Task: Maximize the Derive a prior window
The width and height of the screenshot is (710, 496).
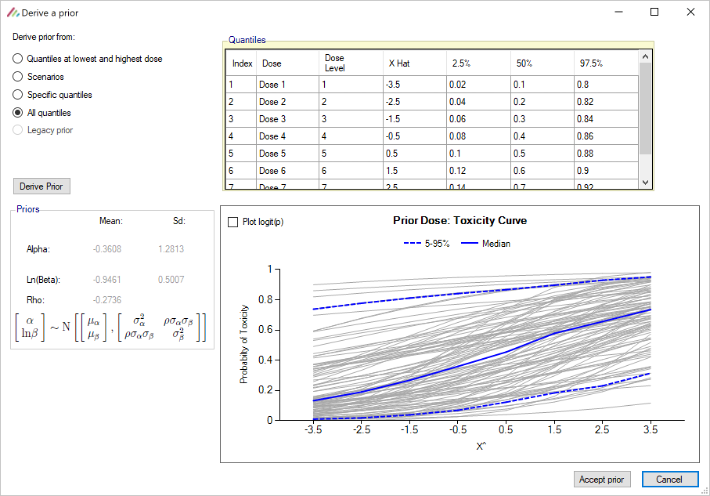Action: (654, 12)
